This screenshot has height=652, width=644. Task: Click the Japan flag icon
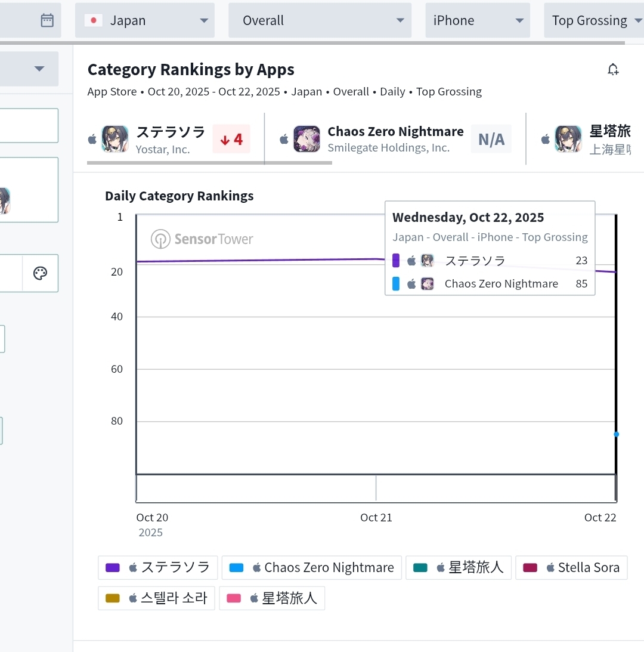(94, 20)
